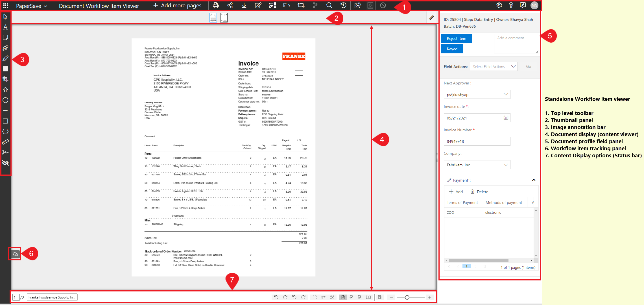Click Add more pages

[x=178, y=5]
